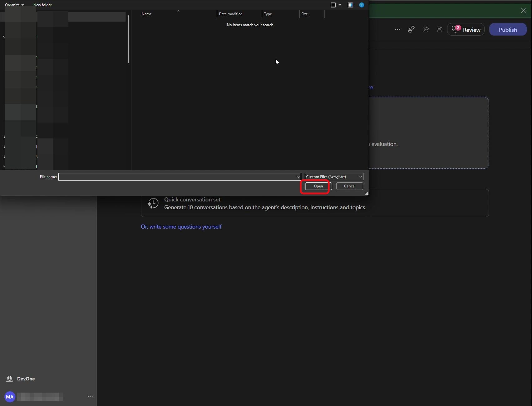
Task: Close the green notification banner
Action: [523, 11]
